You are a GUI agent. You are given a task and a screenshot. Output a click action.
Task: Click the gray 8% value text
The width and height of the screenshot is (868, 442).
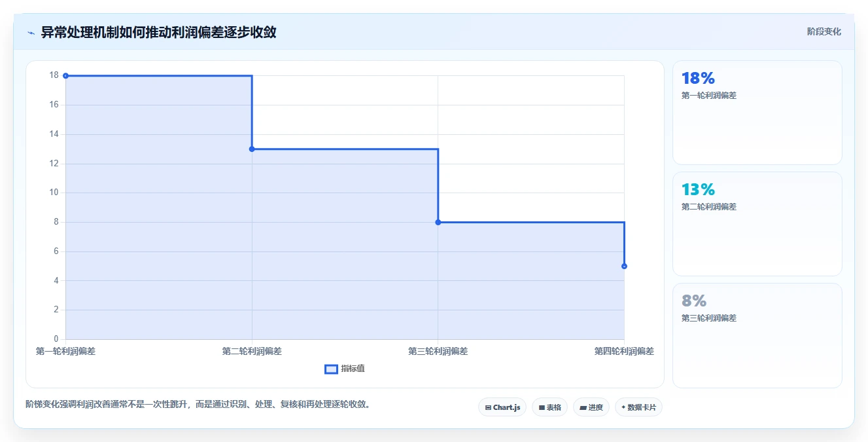click(x=694, y=301)
